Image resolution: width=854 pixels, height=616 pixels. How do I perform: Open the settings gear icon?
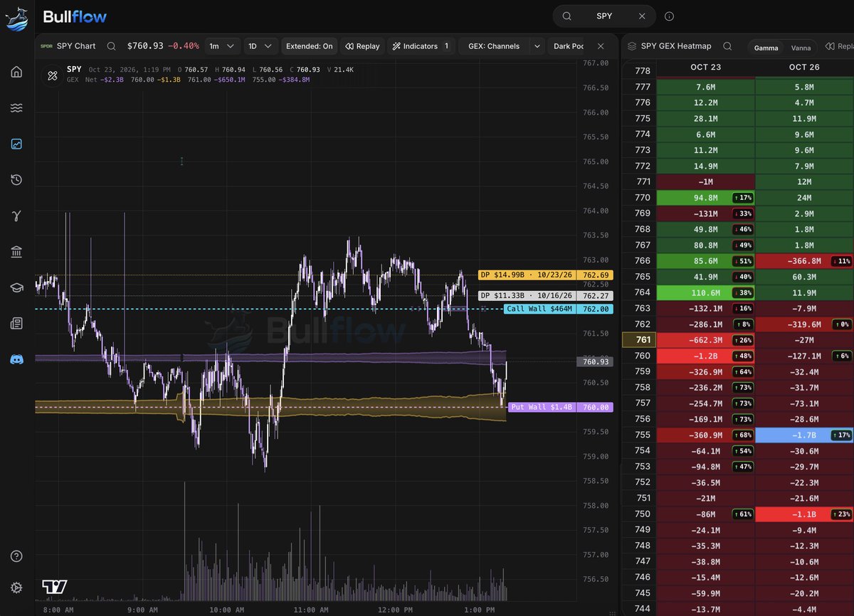16,588
